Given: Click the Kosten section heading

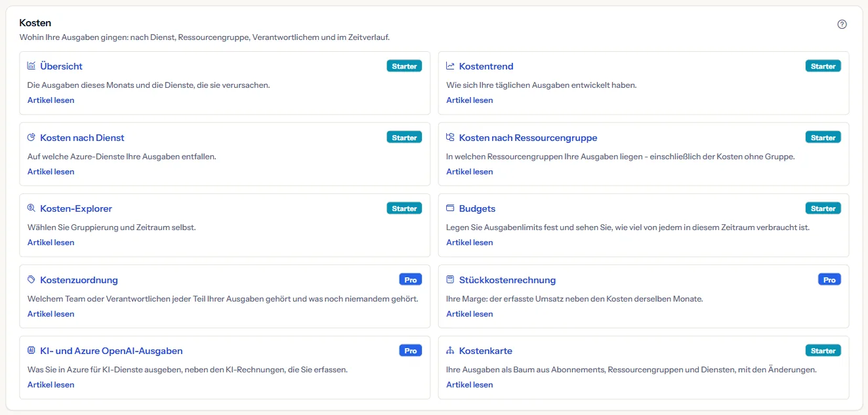Looking at the screenshot, I should pyautogui.click(x=35, y=23).
